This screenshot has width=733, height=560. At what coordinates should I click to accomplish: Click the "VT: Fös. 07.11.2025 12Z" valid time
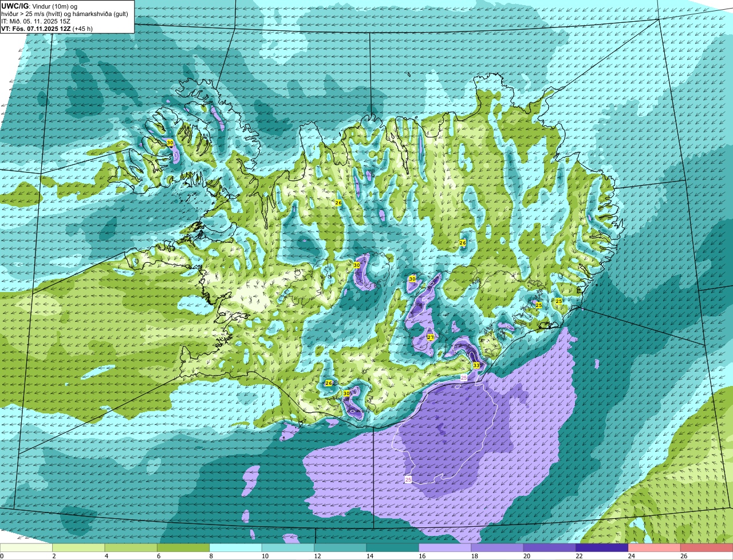36,29
